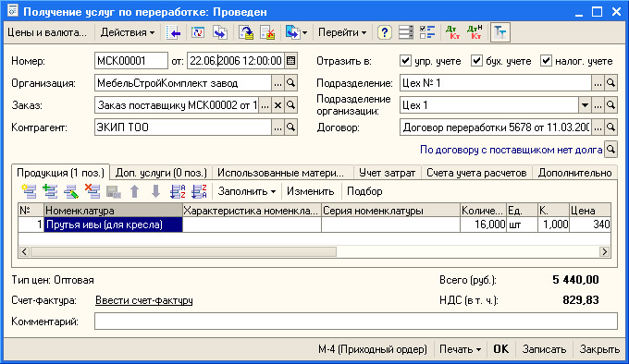The height and width of the screenshot is (364, 629).
Task: Click the refresh document icon in toolbar
Action: (x=198, y=32)
